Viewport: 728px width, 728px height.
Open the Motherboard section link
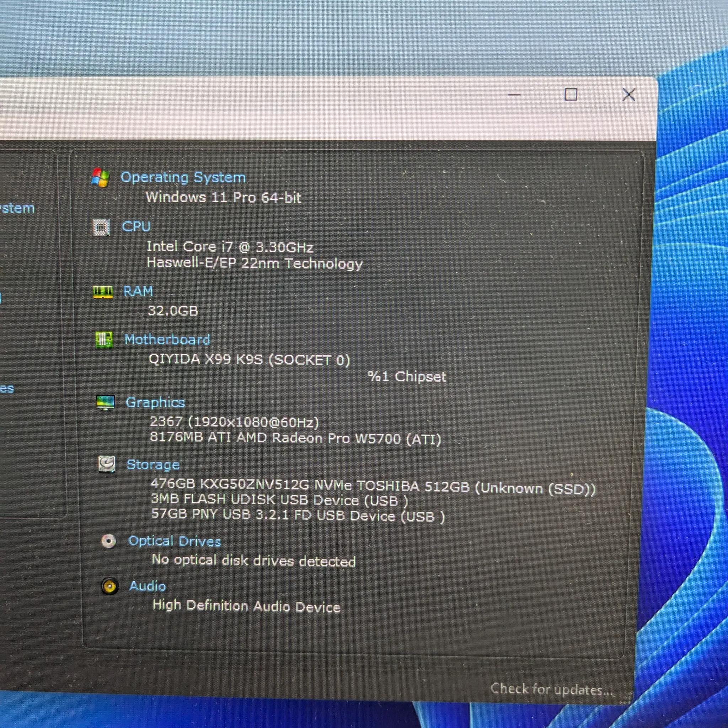(x=167, y=340)
